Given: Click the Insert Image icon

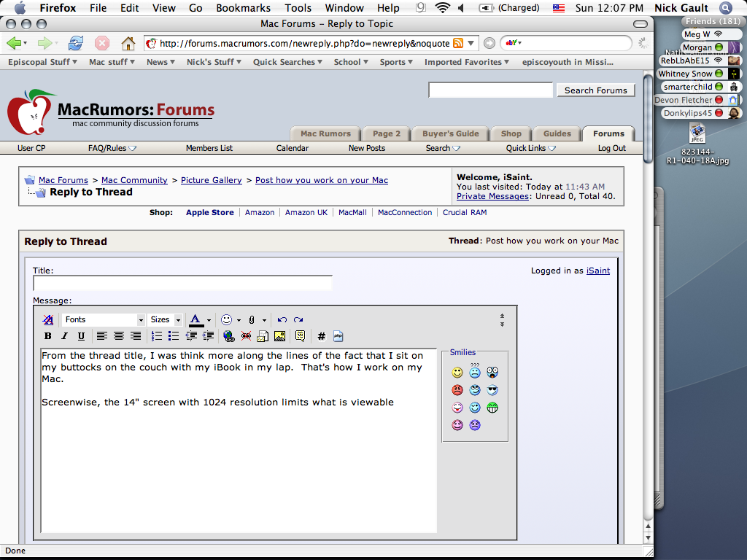Looking at the screenshot, I should (279, 336).
